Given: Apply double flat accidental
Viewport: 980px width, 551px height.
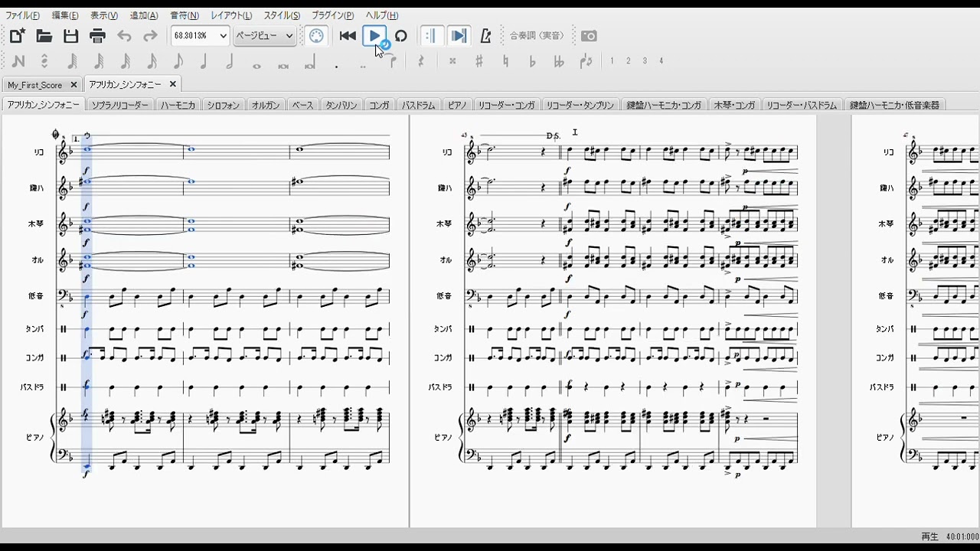Looking at the screenshot, I should pyautogui.click(x=559, y=61).
